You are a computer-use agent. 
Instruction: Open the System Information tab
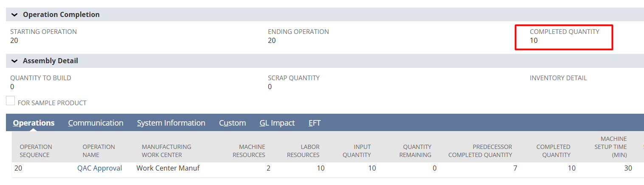click(x=171, y=123)
